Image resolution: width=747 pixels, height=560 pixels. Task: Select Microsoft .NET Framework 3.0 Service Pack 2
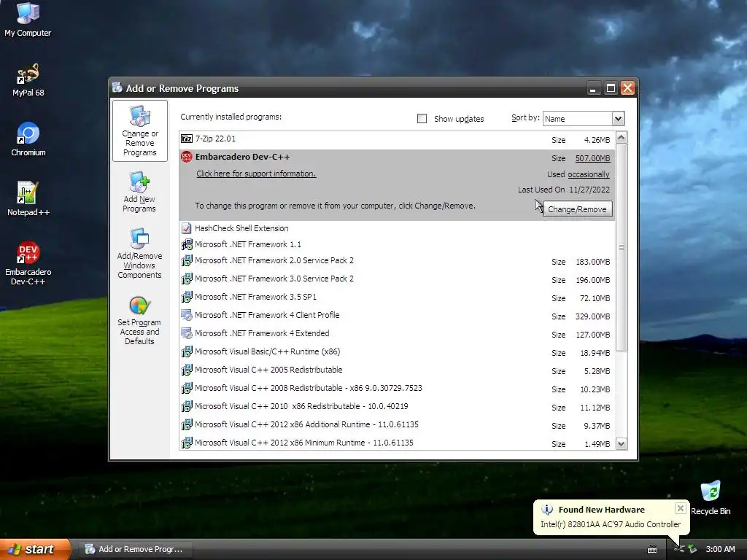pyautogui.click(x=398, y=279)
